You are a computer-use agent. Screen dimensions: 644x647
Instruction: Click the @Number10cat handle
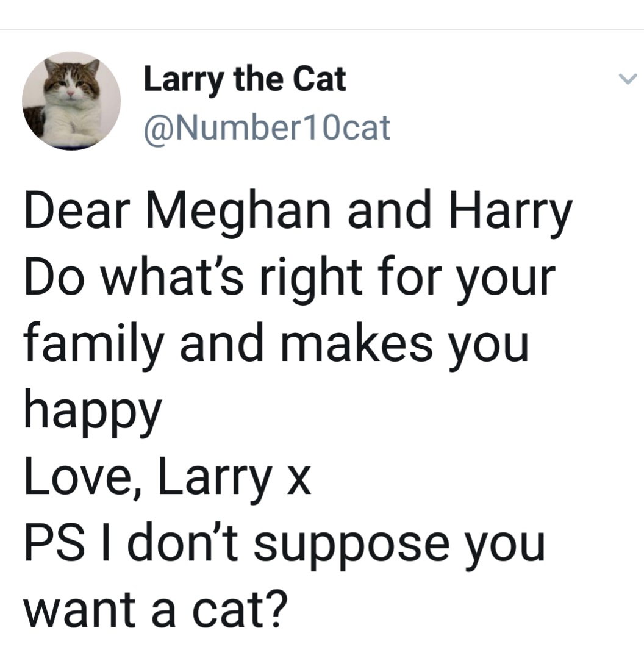(267, 127)
